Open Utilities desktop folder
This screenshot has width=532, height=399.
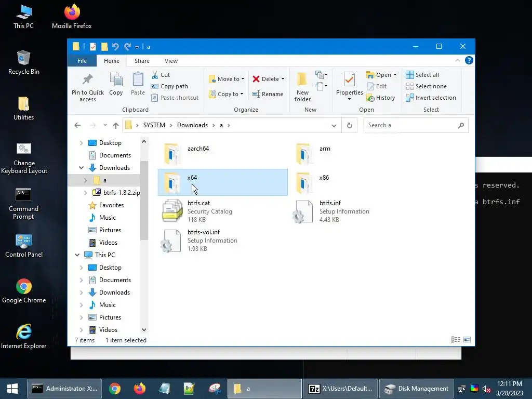(23, 109)
